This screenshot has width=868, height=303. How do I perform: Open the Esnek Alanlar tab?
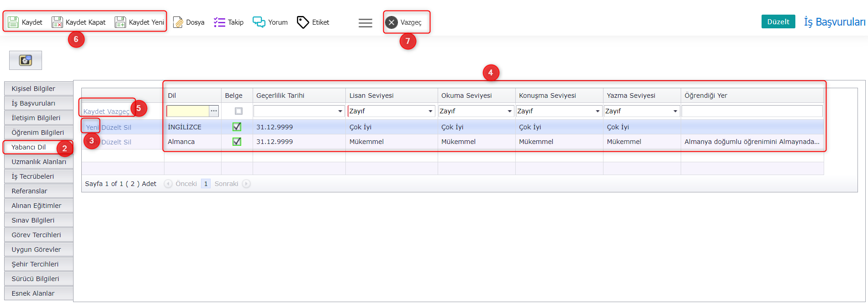click(x=39, y=293)
